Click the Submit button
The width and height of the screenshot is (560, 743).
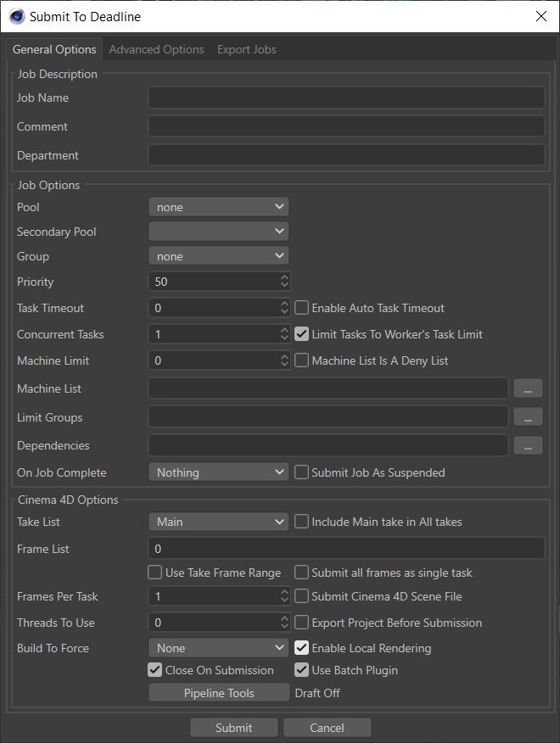[233, 727]
